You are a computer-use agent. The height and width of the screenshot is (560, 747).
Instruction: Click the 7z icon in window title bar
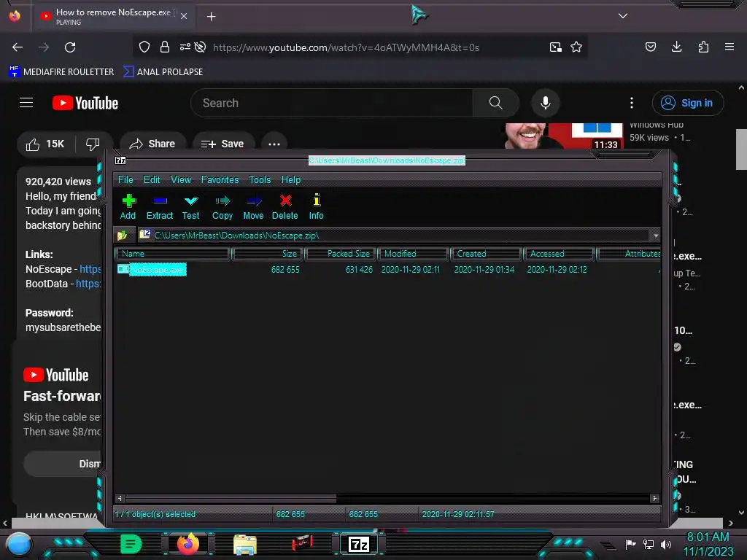[120, 160]
